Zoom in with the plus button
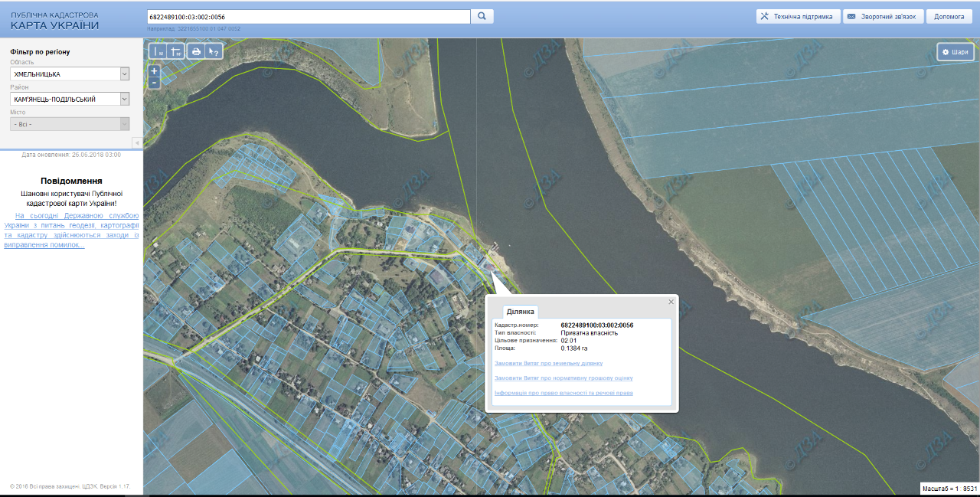The height and width of the screenshot is (497, 980). tap(154, 70)
